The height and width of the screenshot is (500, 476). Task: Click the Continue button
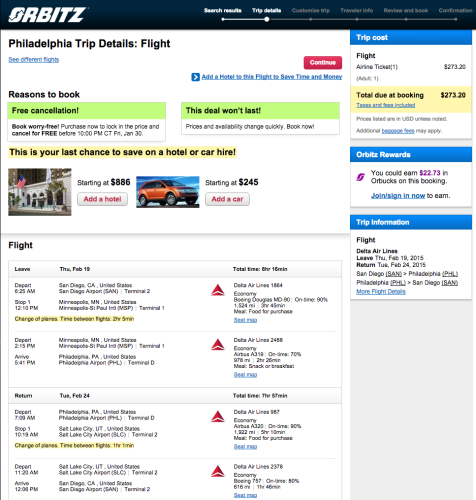coord(322,63)
